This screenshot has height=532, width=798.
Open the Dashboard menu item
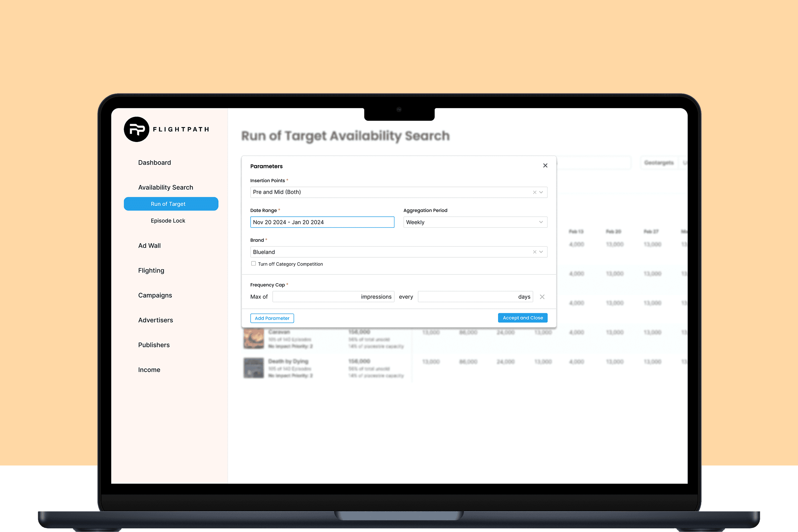point(154,163)
